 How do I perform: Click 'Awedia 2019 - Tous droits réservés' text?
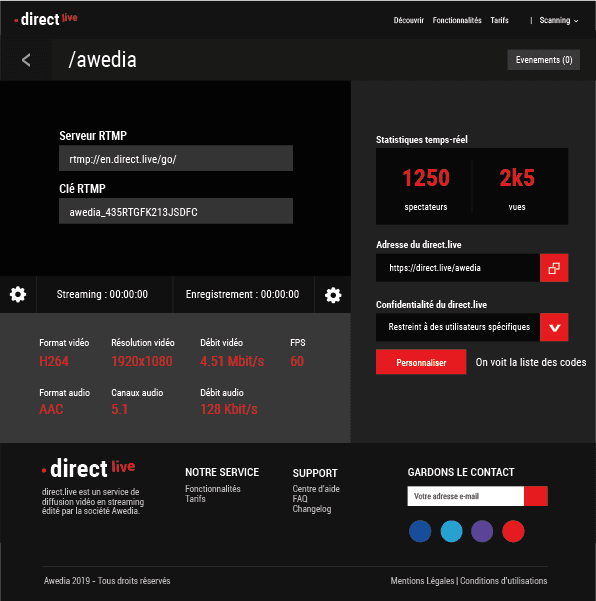(107, 581)
